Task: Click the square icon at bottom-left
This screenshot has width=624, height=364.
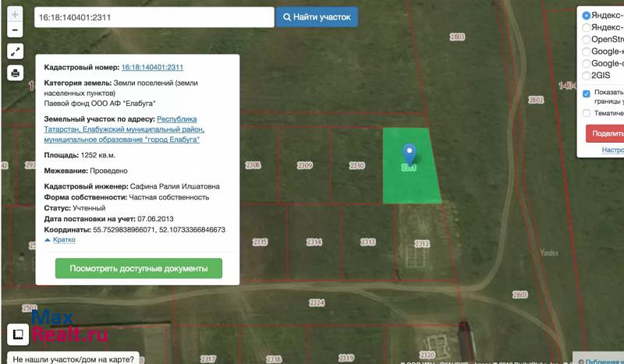Action: (x=17, y=335)
